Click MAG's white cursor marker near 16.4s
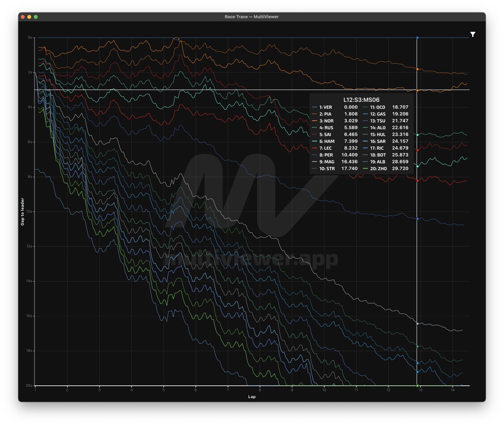 coord(417,323)
